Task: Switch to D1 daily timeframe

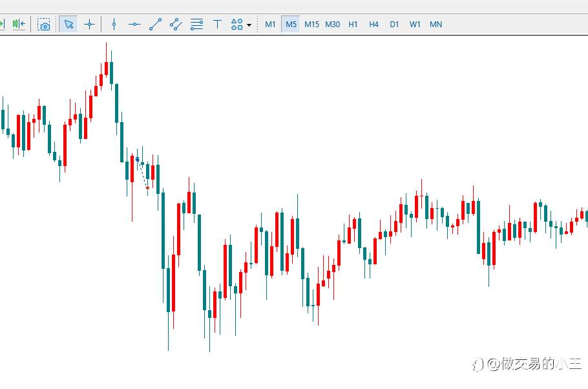Action: point(394,25)
